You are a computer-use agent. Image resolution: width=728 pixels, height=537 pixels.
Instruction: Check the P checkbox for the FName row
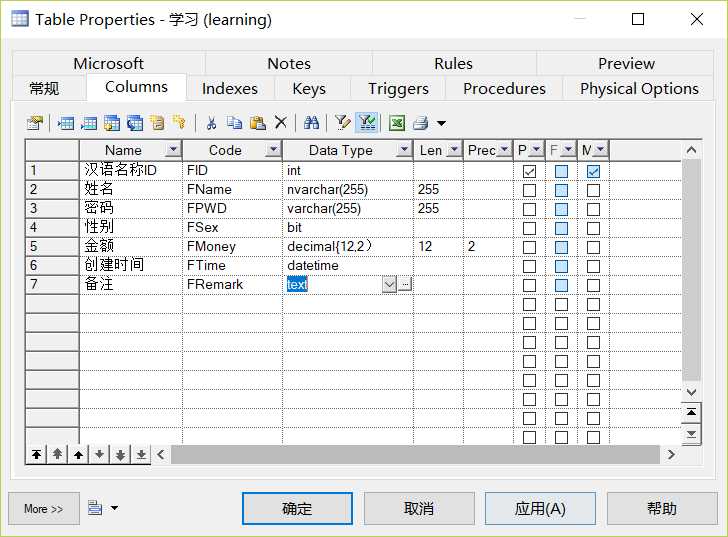(x=529, y=190)
